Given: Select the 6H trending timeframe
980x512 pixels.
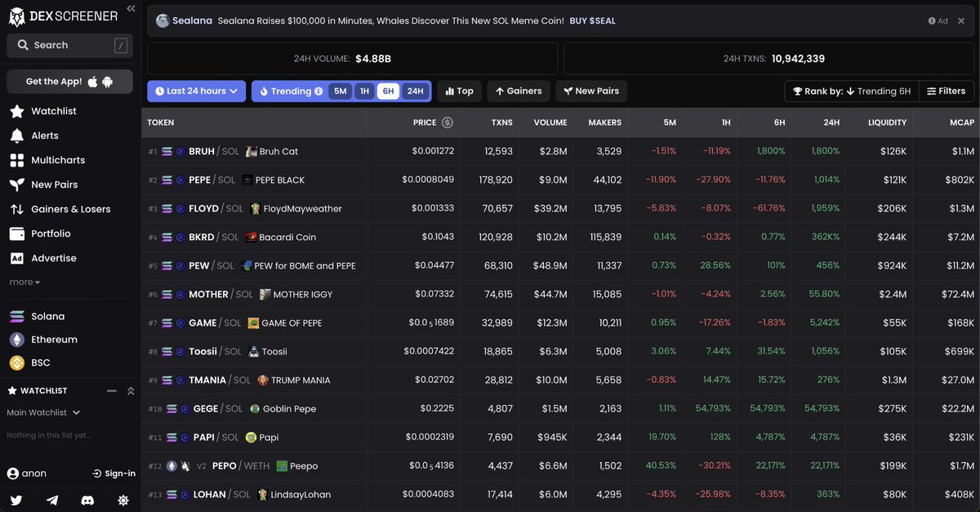Looking at the screenshot, I should coord(388,91).
